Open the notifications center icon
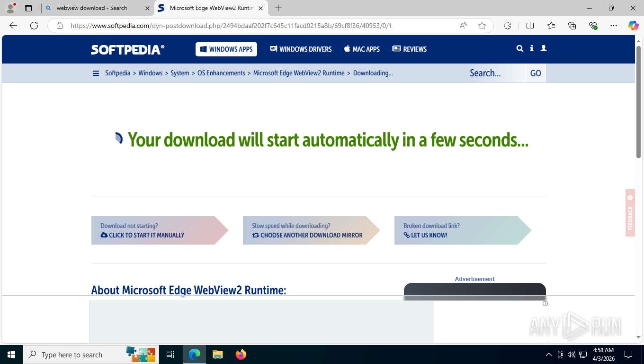 tap(628, 355)
